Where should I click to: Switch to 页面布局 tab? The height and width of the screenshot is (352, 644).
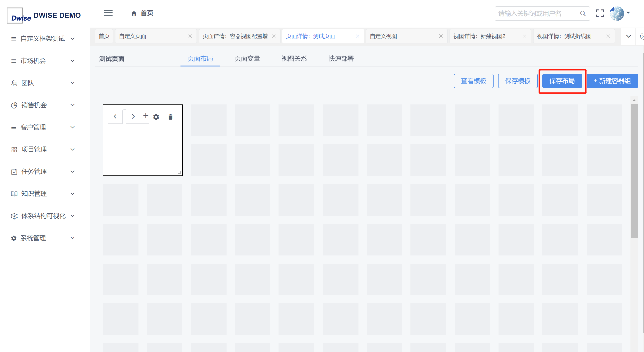[200, 59]
